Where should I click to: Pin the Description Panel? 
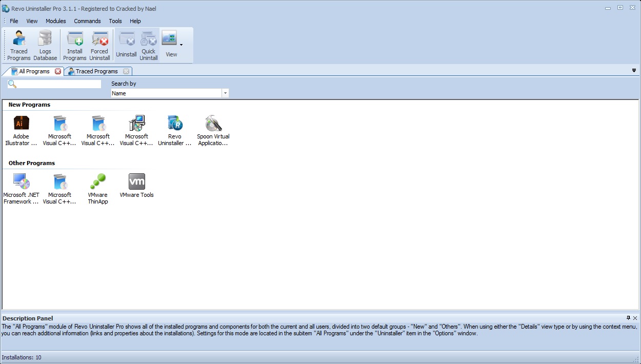coord(628,318)
